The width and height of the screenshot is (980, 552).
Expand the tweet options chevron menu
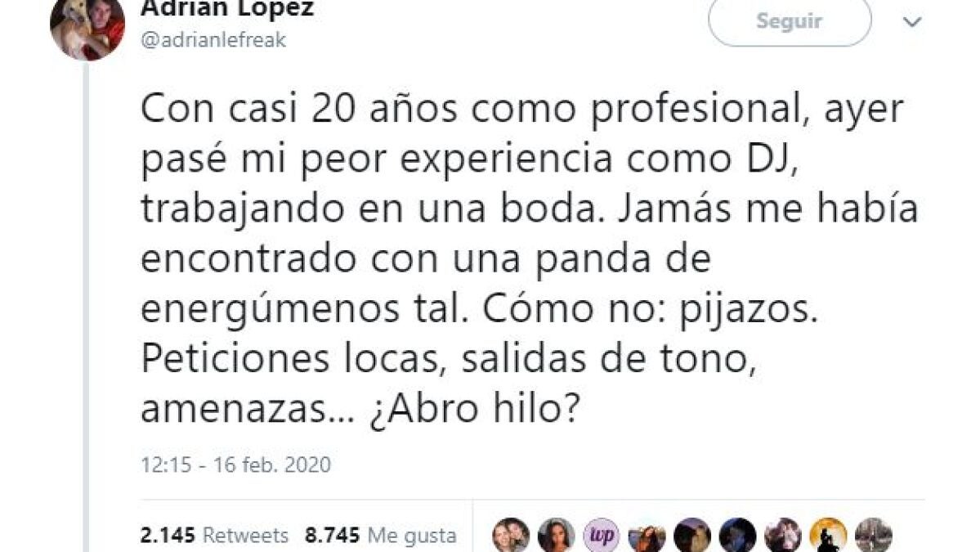[x=912, y=23]
